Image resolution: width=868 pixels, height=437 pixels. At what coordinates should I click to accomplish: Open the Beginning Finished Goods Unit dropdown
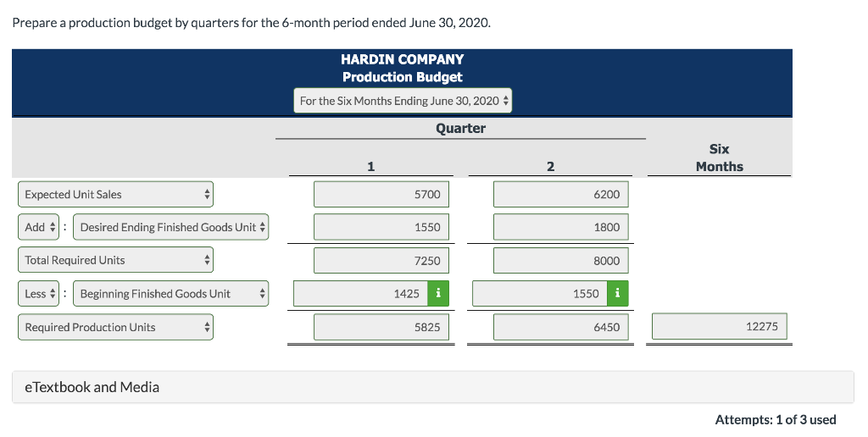point(170,294)
